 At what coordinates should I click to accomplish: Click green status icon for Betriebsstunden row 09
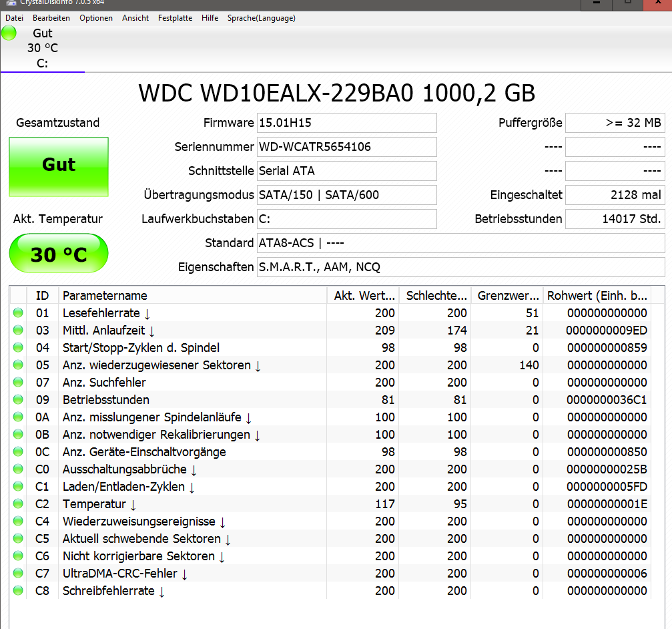[x=18, y=399]
